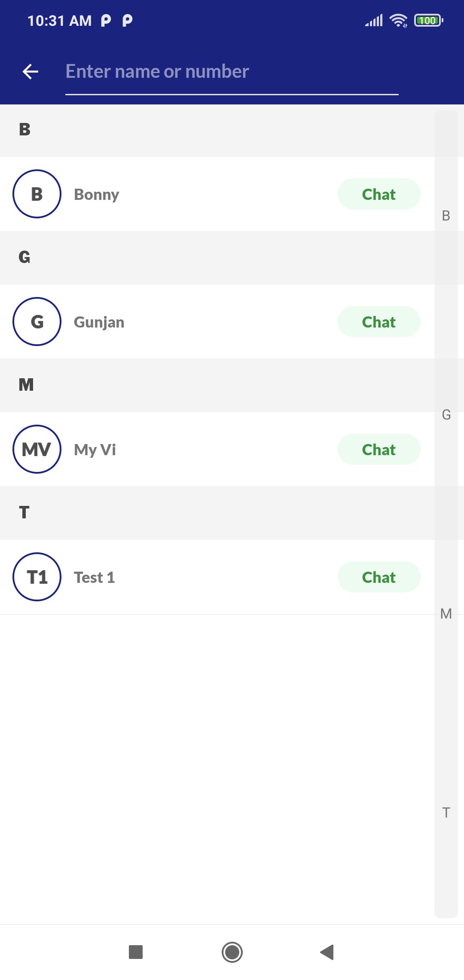
Task: Jump to B in alphabet index bar
Action: [446, 216]
